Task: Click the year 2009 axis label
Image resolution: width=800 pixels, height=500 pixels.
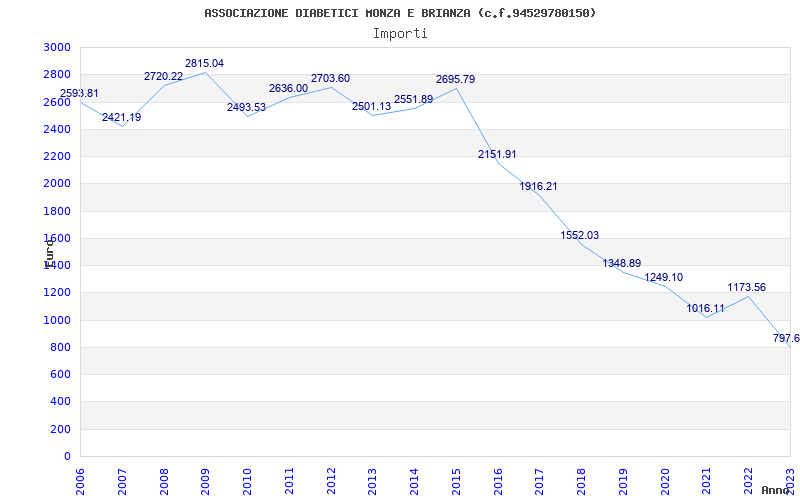Action: click(205, 481)
